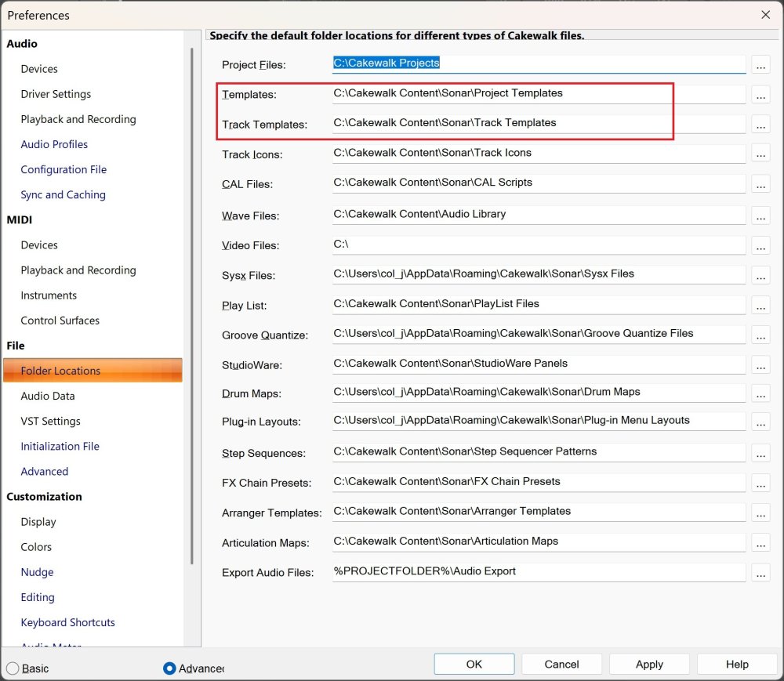Screen dimensions: 784x681
Task: Browse for the Wave Files folder
Action: (x=760, y=216)
